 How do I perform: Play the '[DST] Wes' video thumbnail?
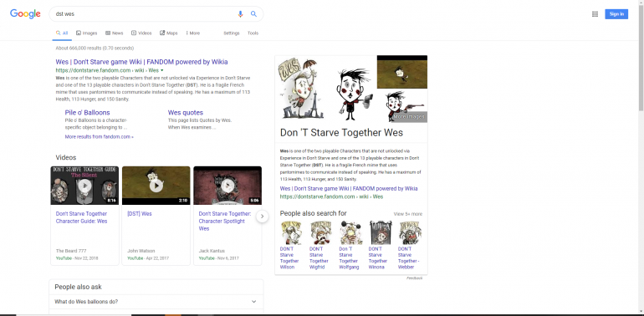click(156, 186)
